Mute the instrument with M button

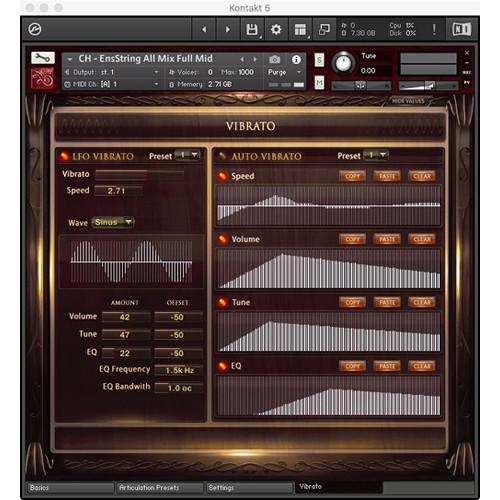click(x=319, y=82)
